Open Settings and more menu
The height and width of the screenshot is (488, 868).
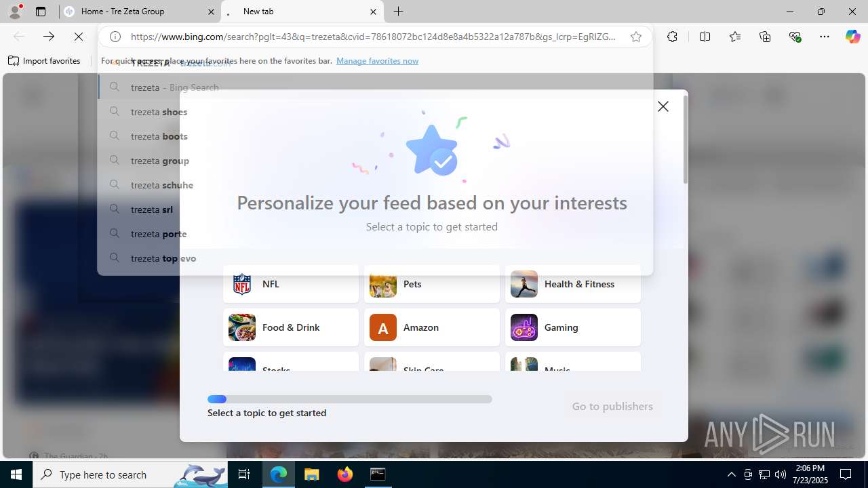(825, 37)
